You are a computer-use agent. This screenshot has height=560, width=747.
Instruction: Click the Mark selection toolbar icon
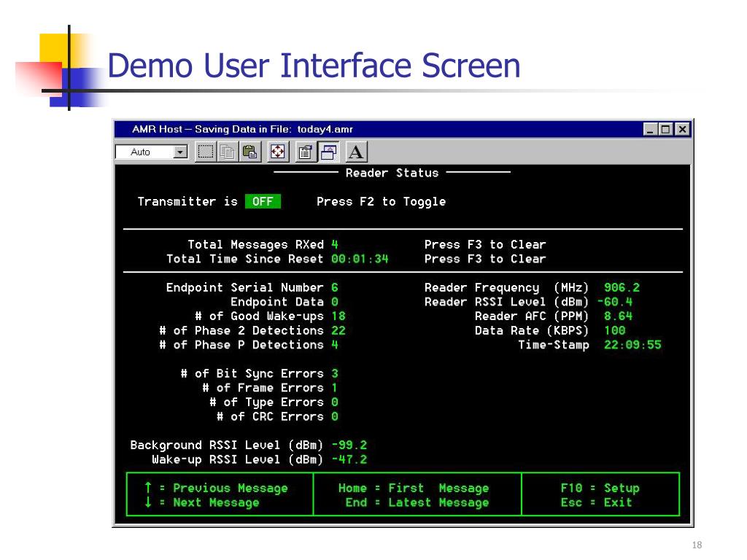click(205, 152)
